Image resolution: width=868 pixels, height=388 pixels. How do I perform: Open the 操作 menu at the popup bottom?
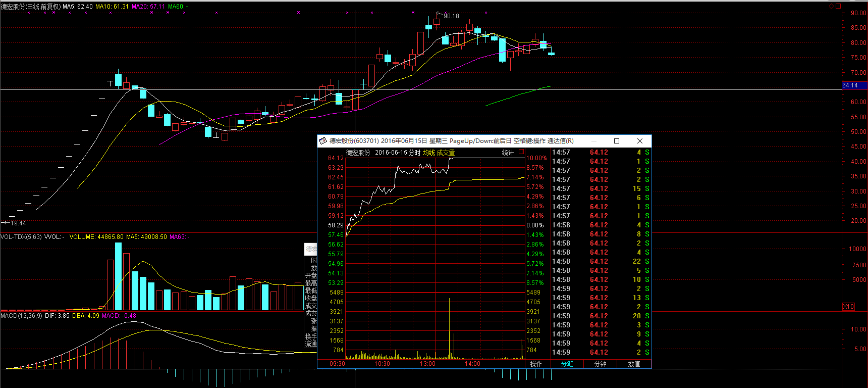(536, 364)
